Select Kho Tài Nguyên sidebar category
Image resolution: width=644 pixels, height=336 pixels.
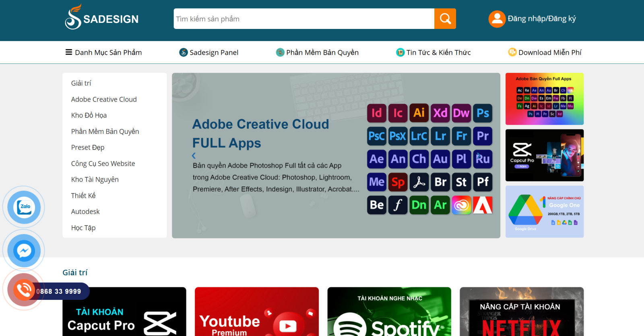[95, 180]
